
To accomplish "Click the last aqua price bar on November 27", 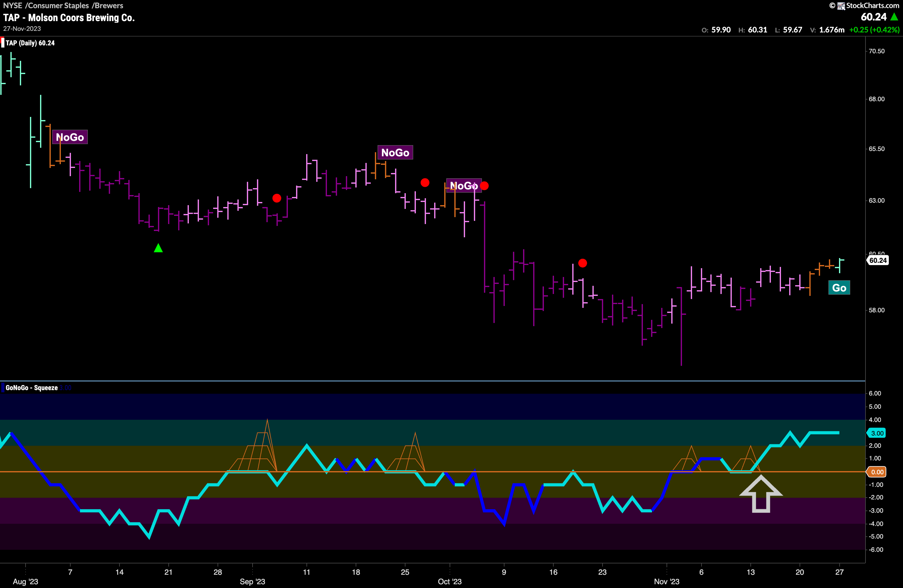I will pos(839,265).
